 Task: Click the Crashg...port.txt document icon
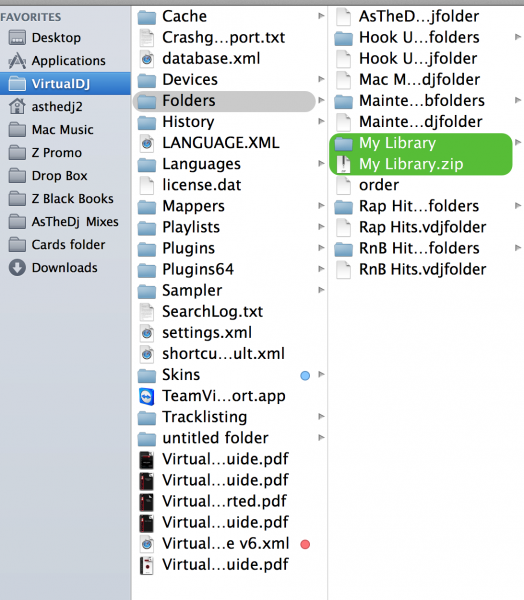click(x=147, y=38)
